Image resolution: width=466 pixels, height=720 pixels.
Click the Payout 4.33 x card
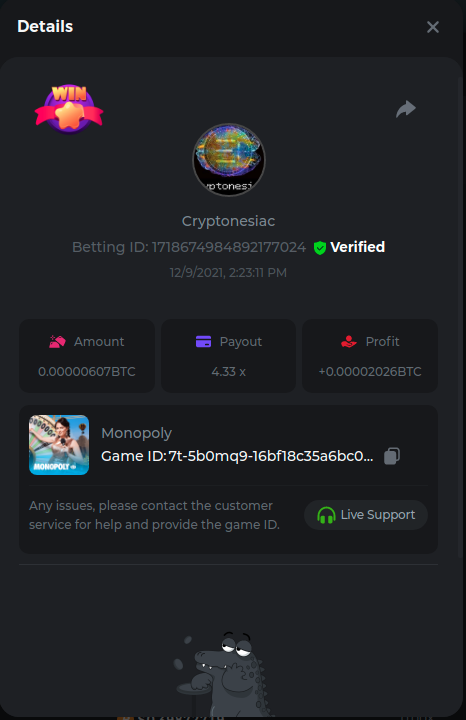point(229,356)
